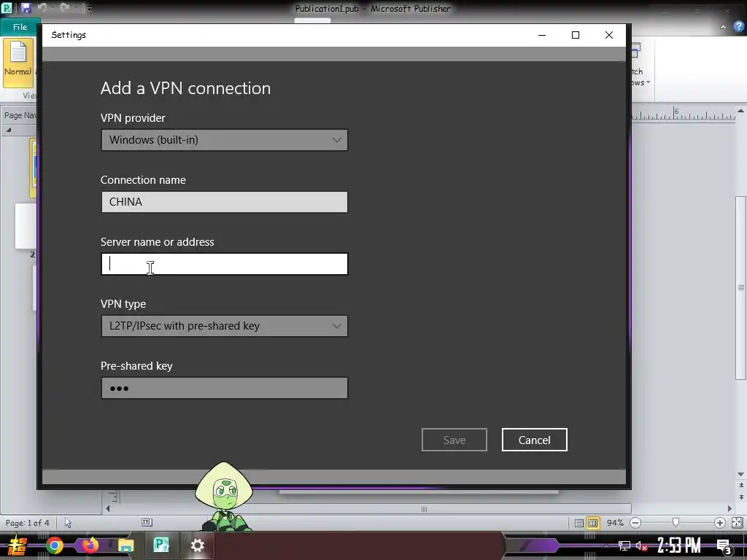
Task: Open the VPN type dropdown
Action: pos(225,326)
